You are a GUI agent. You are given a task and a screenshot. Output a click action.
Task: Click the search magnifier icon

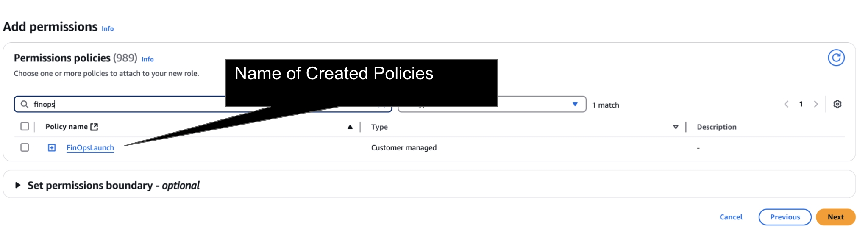25,104
